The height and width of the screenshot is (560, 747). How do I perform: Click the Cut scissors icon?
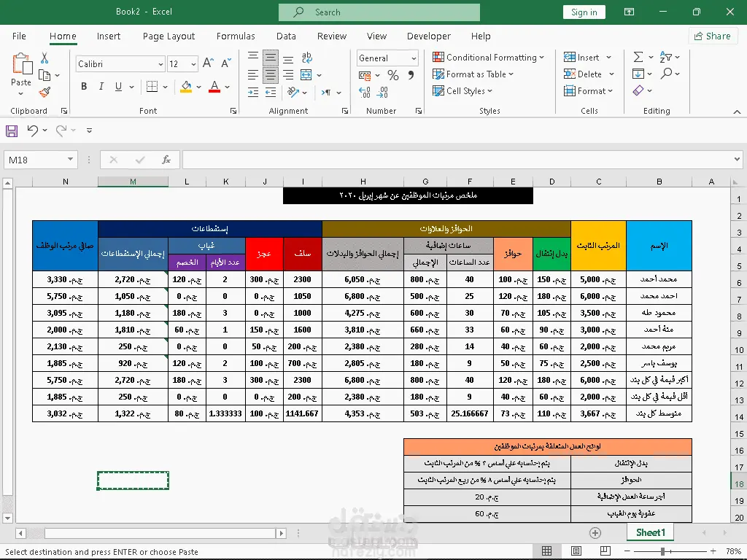pos(44,58)
